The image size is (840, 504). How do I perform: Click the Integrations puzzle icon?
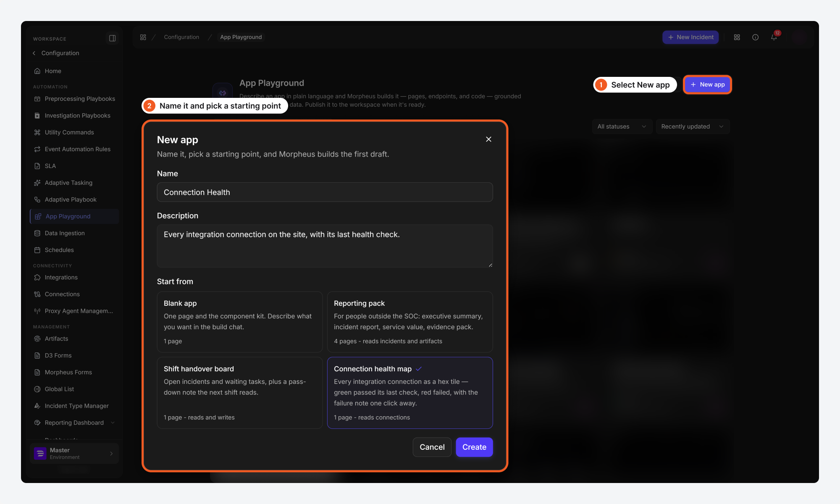pyautogui.click(x=37, y=277)
